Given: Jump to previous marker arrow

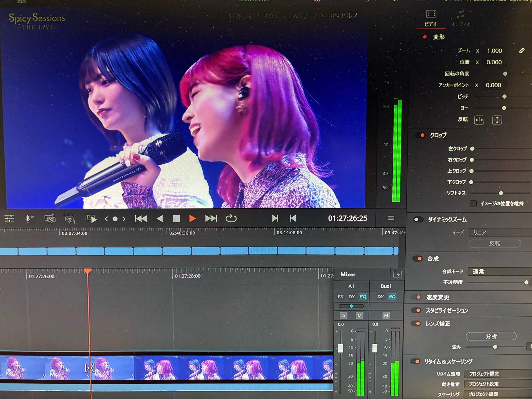Looking at the screenshot, I should coord(106,219).
